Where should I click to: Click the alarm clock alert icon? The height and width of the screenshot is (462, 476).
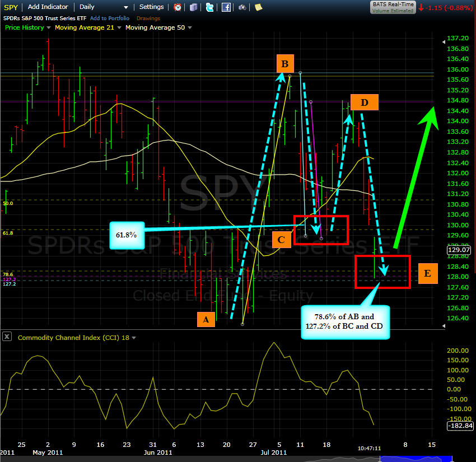tap(178, 7)
